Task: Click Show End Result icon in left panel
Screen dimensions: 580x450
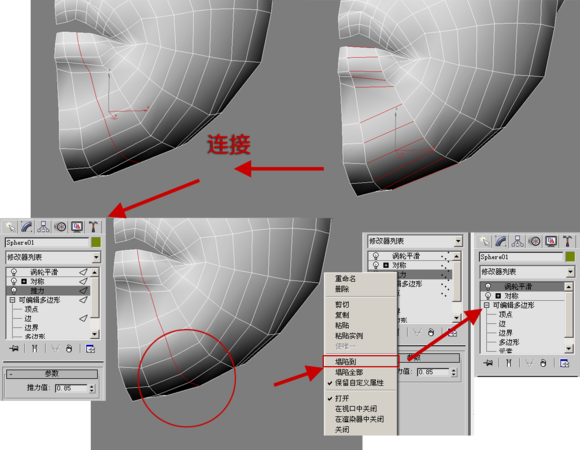Action: pyautogui.click(x=34, y=348)
